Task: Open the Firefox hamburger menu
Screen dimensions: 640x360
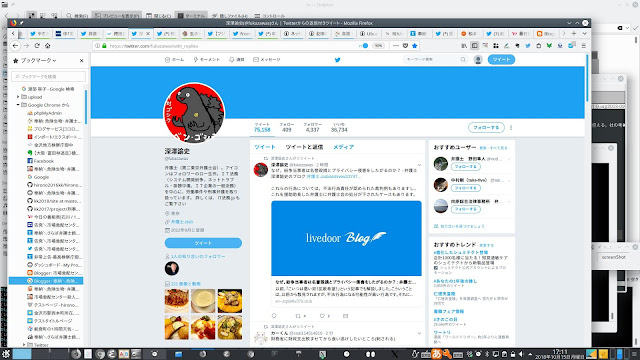Action: coord(584,46)
